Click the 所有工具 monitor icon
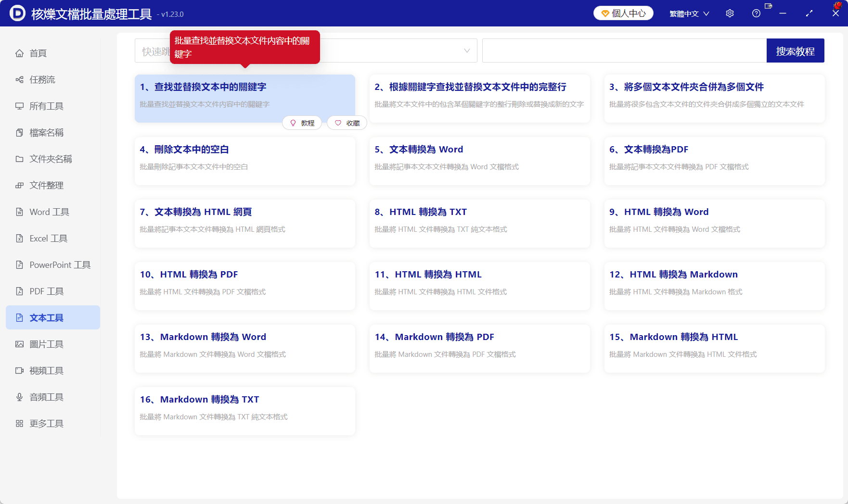Screen dimensions: 848x504 pos(19,106)
